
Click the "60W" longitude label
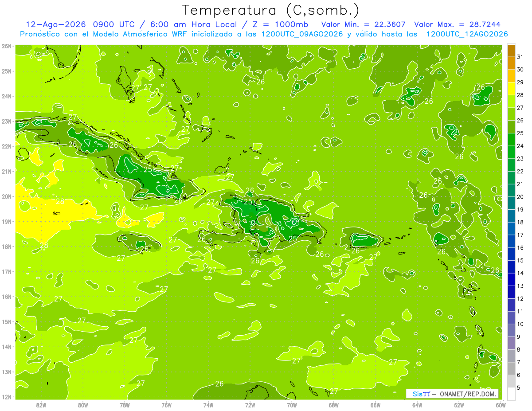pos(501,405)
